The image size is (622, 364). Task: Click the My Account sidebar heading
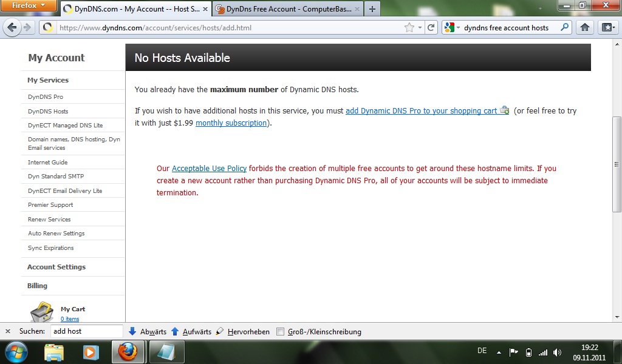tap(56, 58)
